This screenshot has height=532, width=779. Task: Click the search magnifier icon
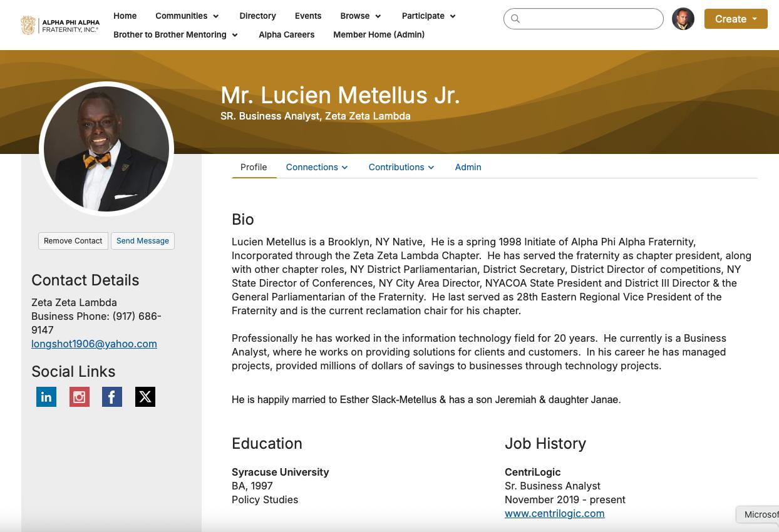[515, 19]
